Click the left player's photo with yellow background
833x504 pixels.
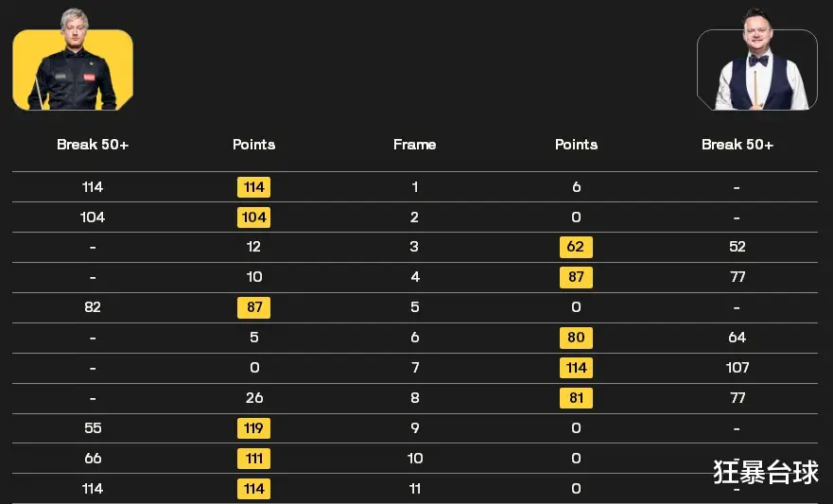pyautogui.click(x=73, y=60)
